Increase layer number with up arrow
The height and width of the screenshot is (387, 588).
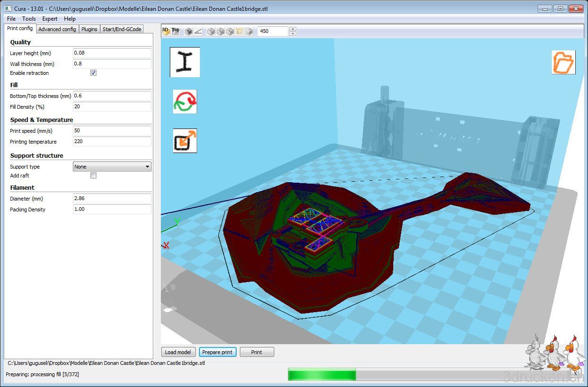pyautogui.click(x=293, y=29)
